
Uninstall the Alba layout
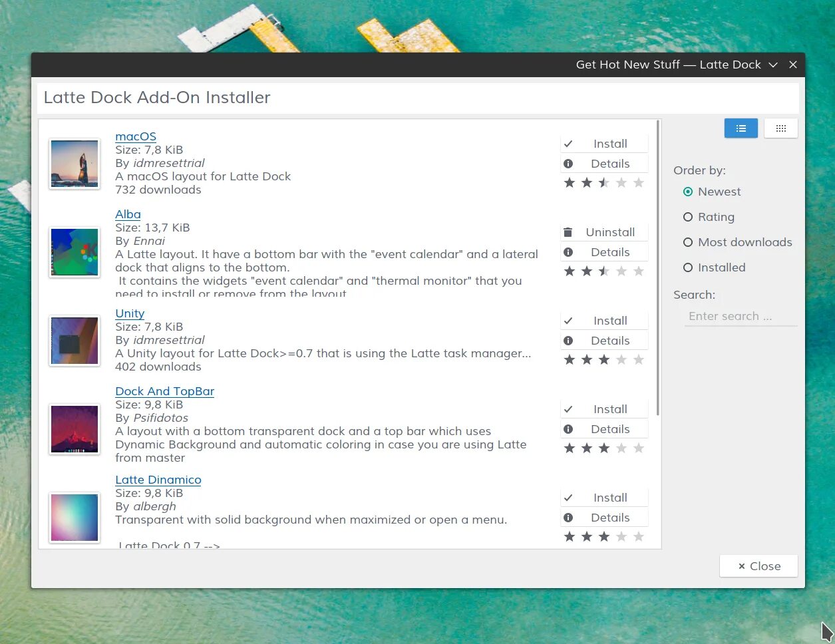pyautogui.click(x=604, y=232)
